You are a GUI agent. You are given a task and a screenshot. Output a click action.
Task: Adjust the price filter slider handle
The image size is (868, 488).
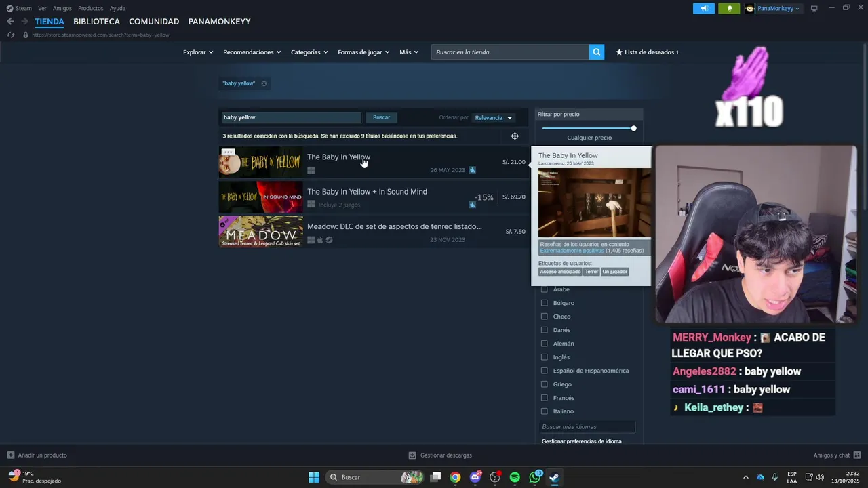point(633,128)
